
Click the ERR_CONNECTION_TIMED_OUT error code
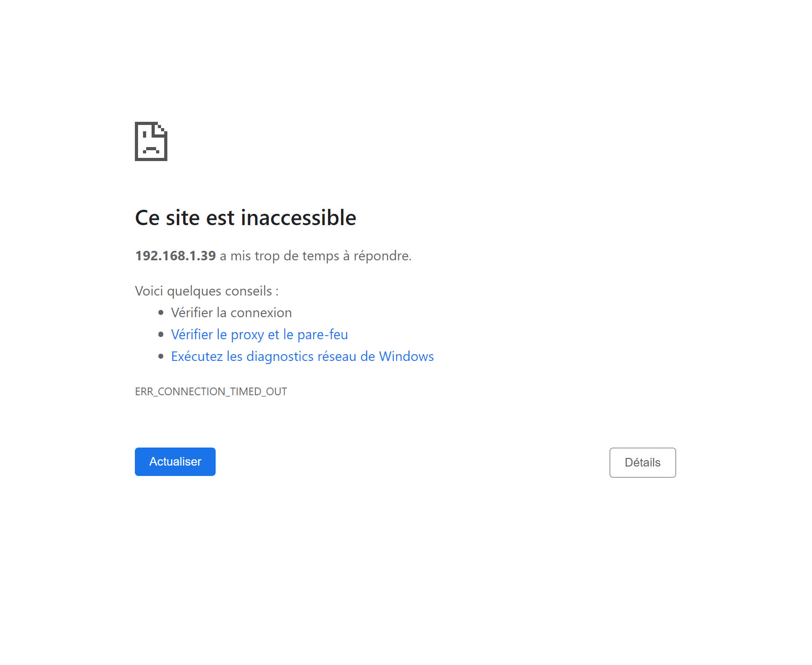click(x=211, y=392)
